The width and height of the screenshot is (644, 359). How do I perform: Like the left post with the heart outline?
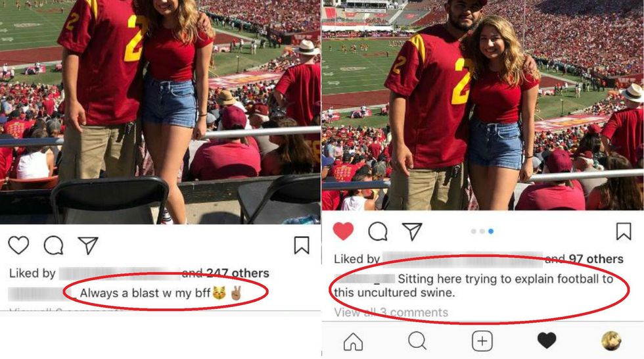[18, 245]
